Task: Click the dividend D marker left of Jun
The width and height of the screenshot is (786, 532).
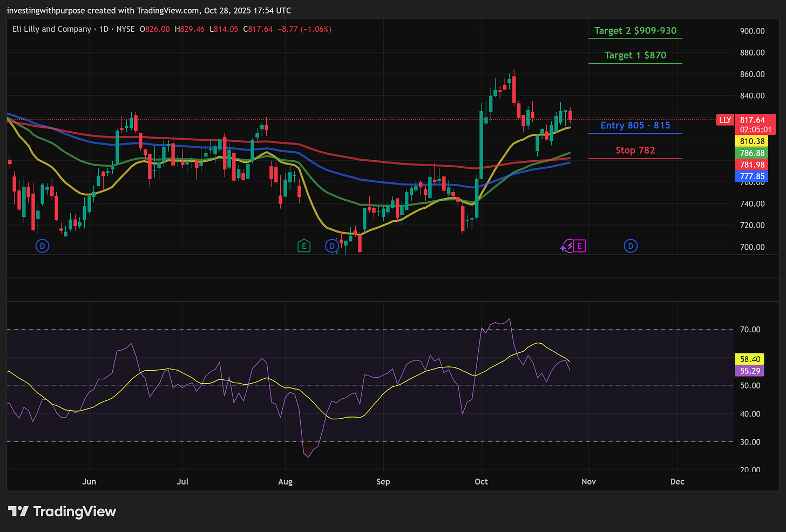Action: (x=42, y=246)
